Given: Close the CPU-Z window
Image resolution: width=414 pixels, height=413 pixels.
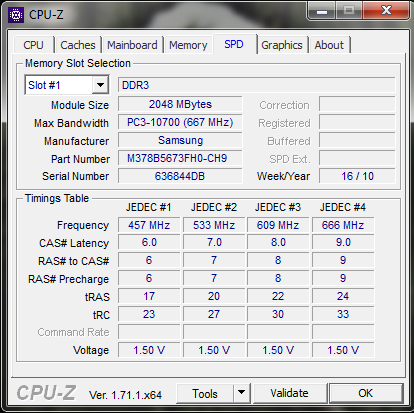Looking at the screenshot, I should pos(387,11).
